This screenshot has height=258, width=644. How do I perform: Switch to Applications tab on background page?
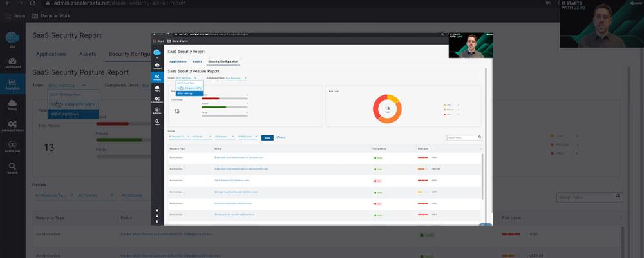[x=52, y=54]
